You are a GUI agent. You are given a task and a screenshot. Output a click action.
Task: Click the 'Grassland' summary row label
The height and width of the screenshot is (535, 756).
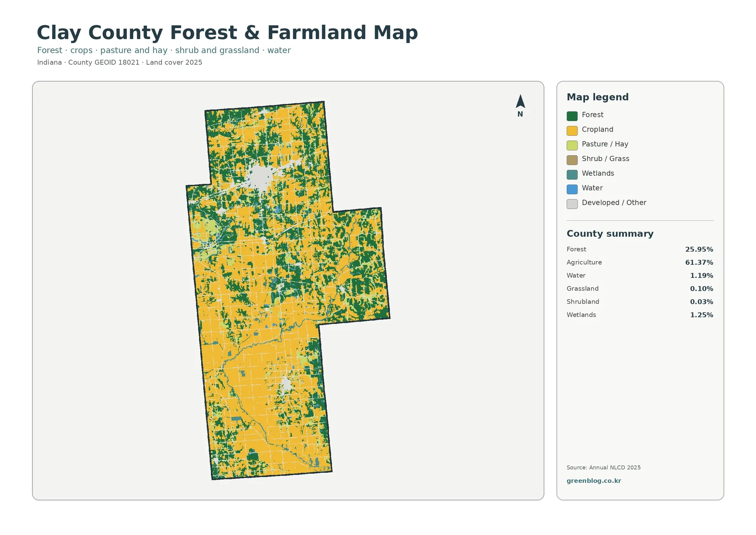583,288
